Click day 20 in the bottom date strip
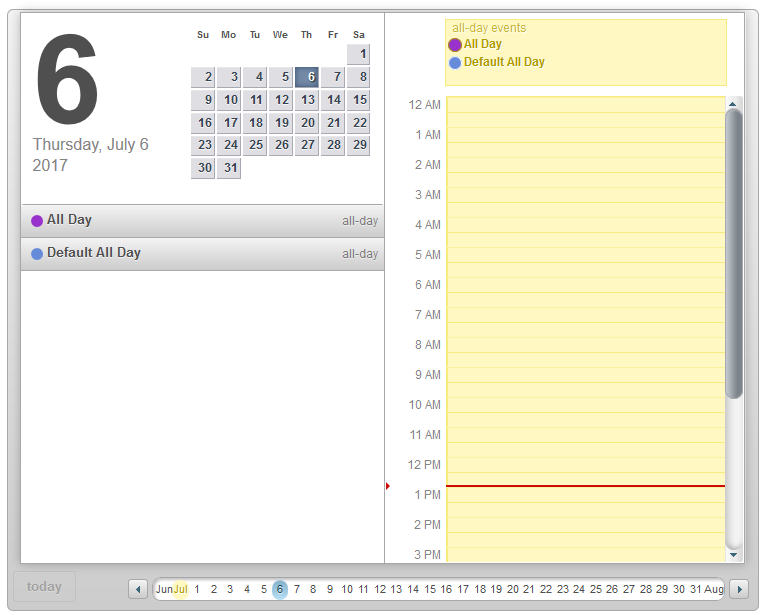 click(512, 589)
